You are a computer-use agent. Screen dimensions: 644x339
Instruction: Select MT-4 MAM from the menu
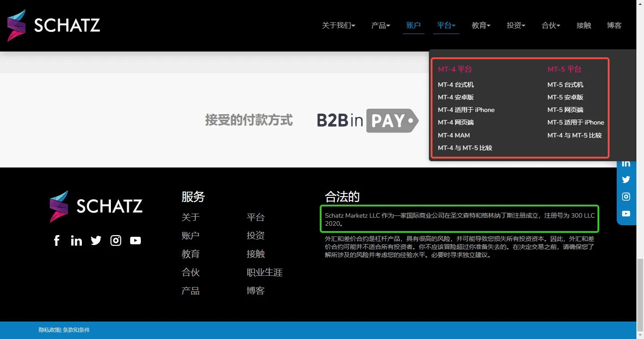(x=454, y=135)
